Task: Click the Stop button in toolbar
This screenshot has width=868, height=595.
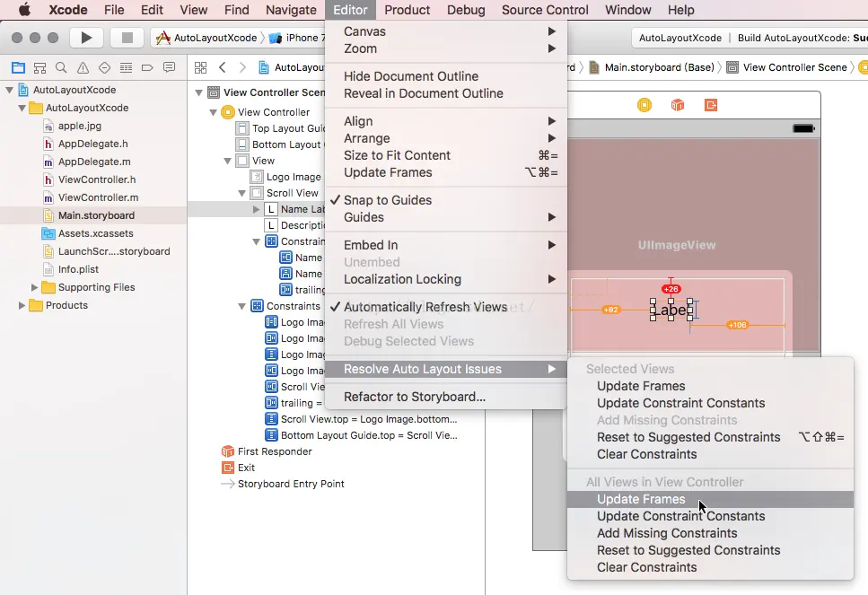Action: 127,38
